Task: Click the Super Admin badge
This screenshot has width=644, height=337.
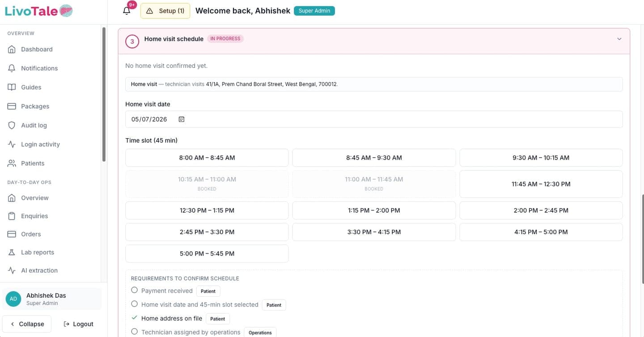Action: (x=314, y=11)
